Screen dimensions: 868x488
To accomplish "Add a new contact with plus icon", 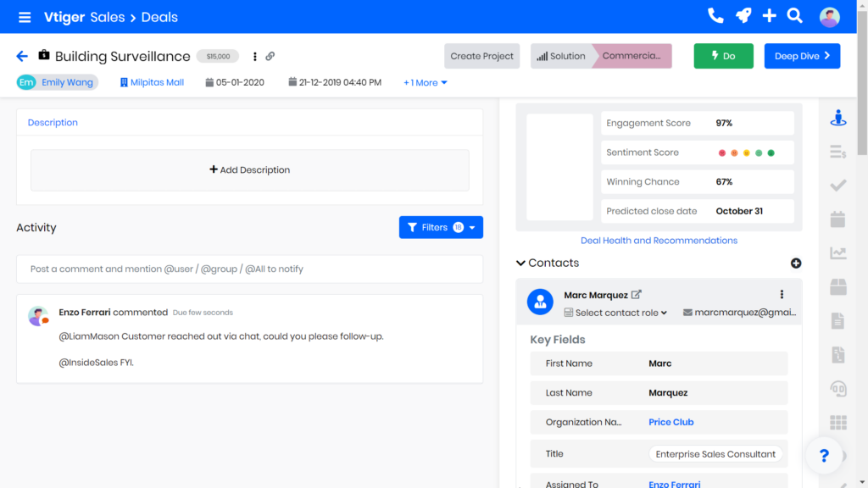I will tap(796, 263).
